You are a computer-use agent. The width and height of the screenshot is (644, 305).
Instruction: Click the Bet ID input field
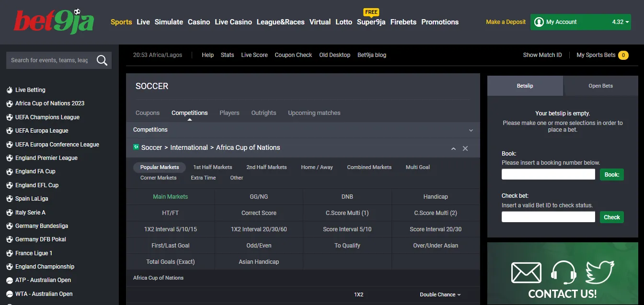point(548,216)
